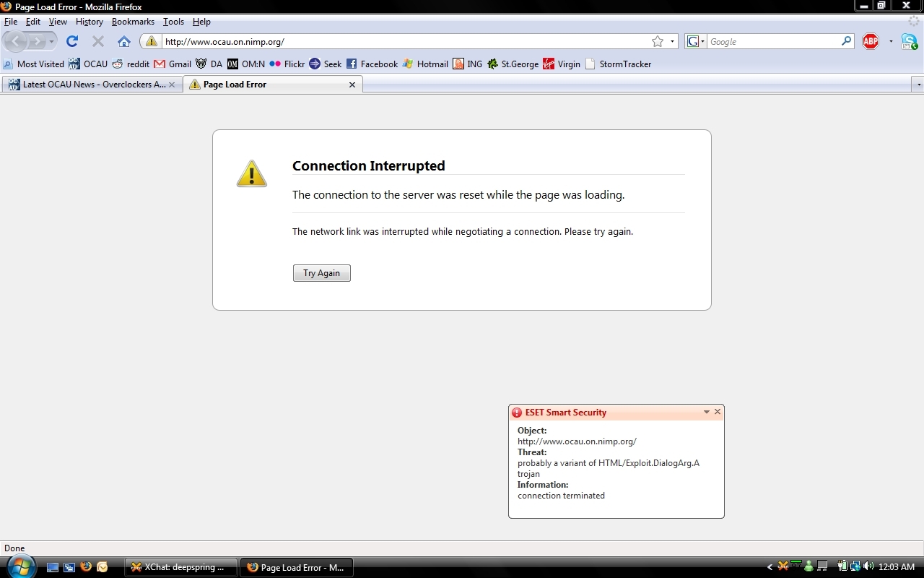Click the Try Again button
Viewport: 924px width, 578px height.
point(321,273)
